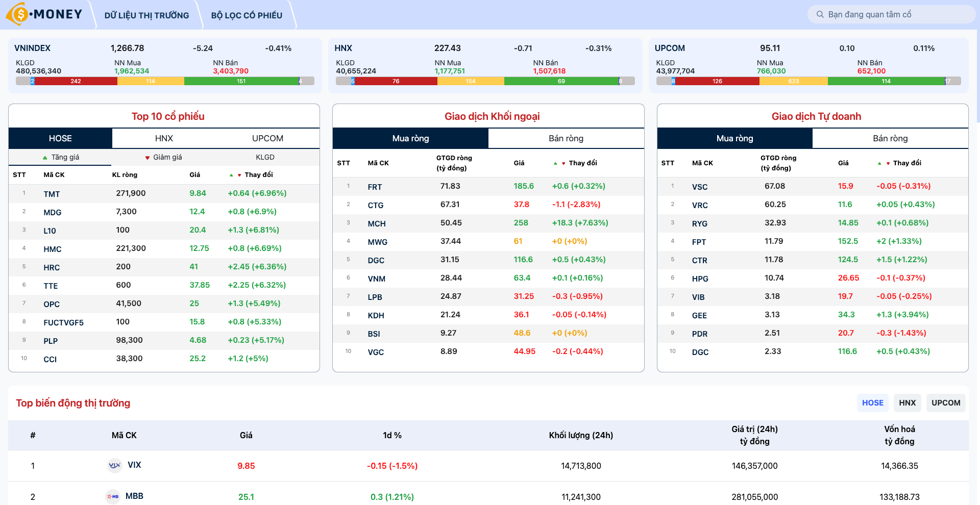Viewport: 980px width, 505px height.
Task: Toggle Giao dịch Khối ngoại to Bán ròng
Action: coord(566,138)
